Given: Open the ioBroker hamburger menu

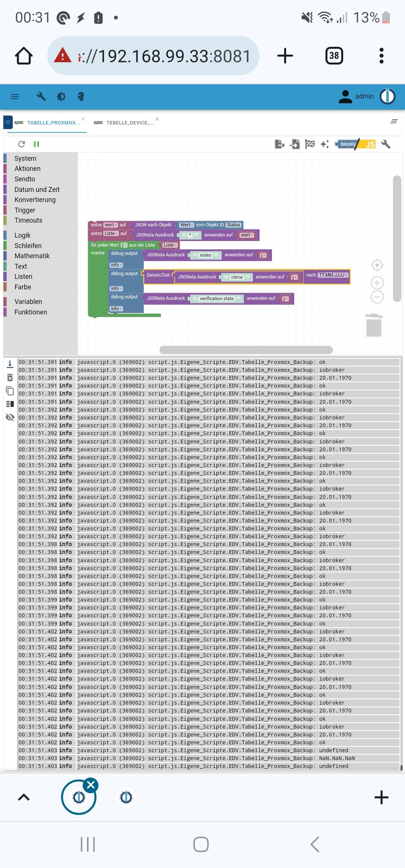Looking at the screenshot, I should tap(15, 97).
